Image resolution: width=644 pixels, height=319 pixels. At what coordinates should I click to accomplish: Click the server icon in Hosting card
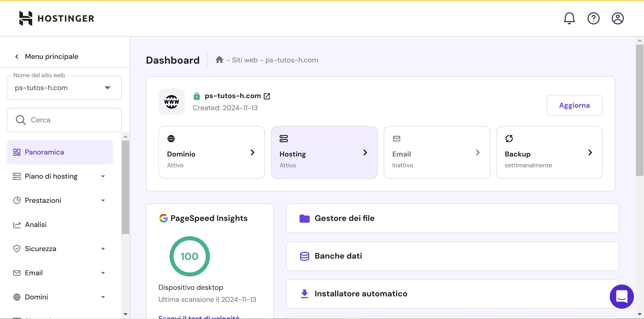click(284, 139)
